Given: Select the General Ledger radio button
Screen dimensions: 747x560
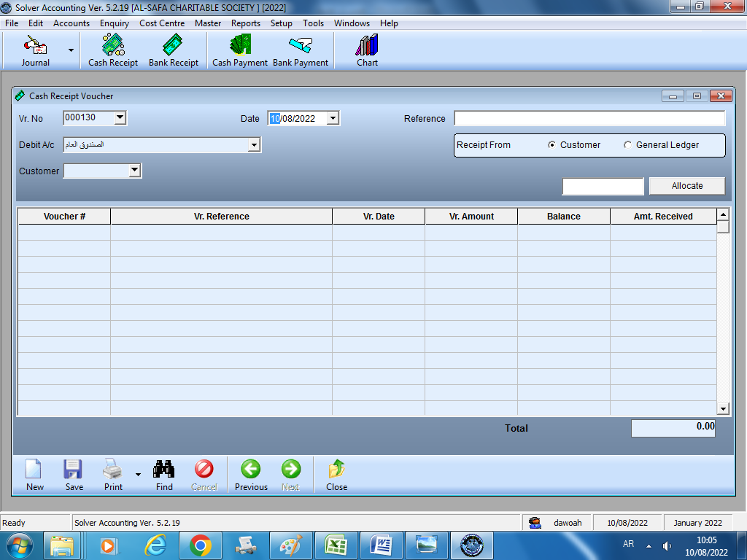Looking at the screenshot, I should coord(628,145).
